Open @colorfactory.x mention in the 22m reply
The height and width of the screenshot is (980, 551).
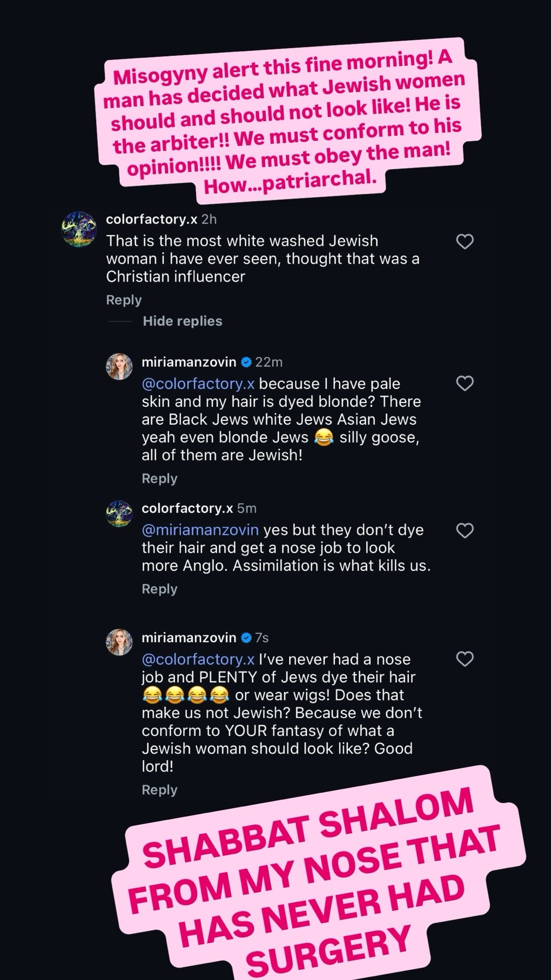tap(198, 384)
